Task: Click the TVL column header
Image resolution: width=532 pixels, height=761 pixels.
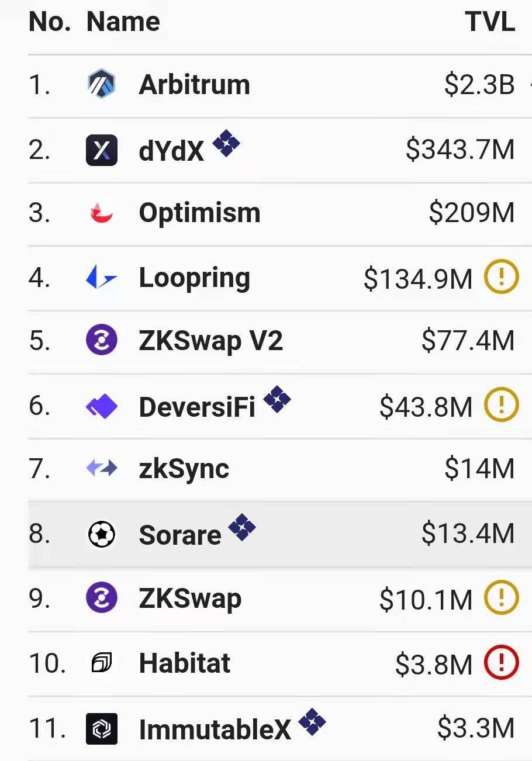Action: (x=490, y=22)
